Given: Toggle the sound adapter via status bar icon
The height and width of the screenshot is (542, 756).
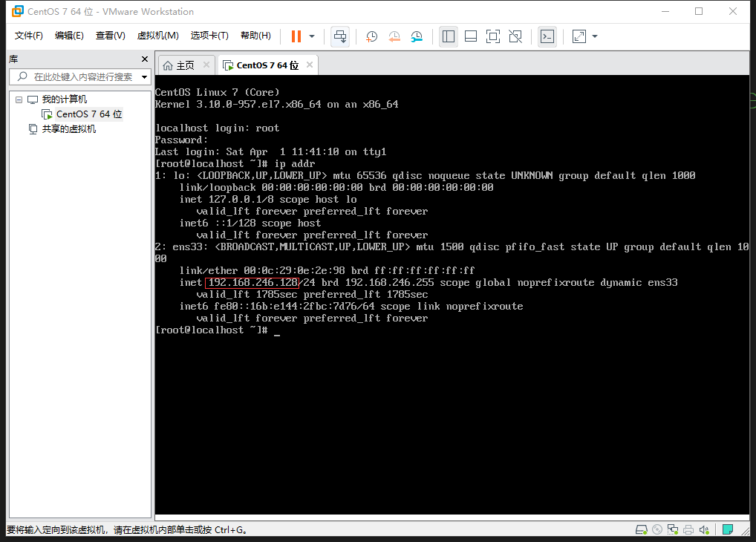Looking at the screenshot, I should (704, 529).
